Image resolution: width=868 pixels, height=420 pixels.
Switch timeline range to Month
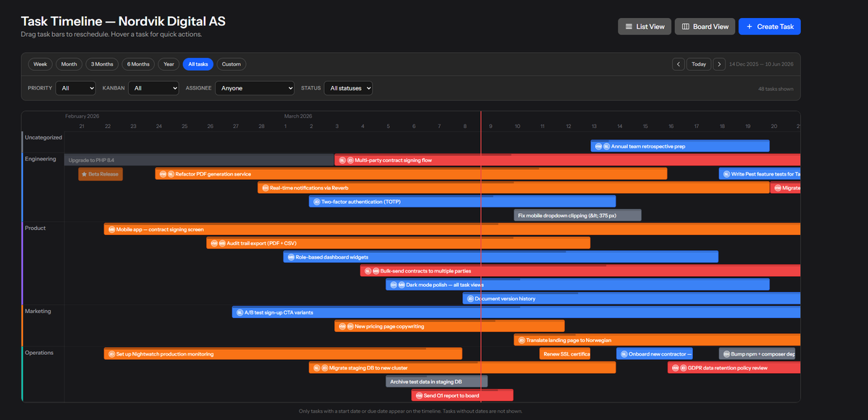point(69,64)
